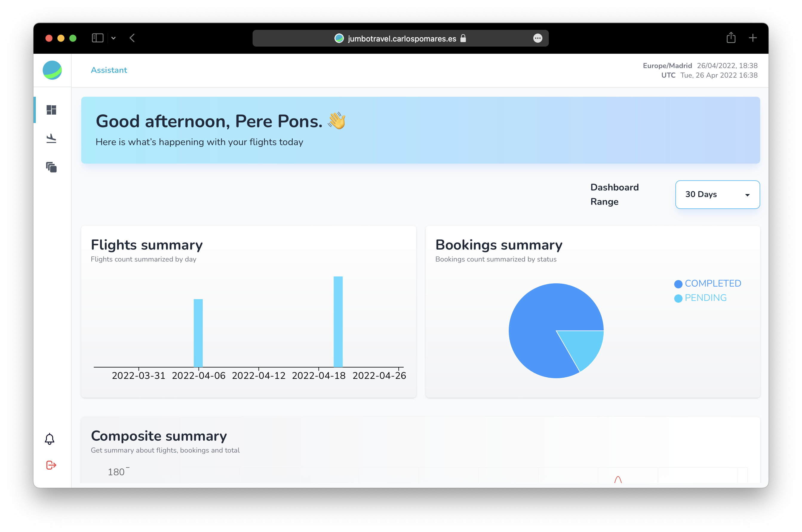Go back with the browser arrow
Image resolution: width=802 pixels, height=532 pixels.
(x=132, y=38)
